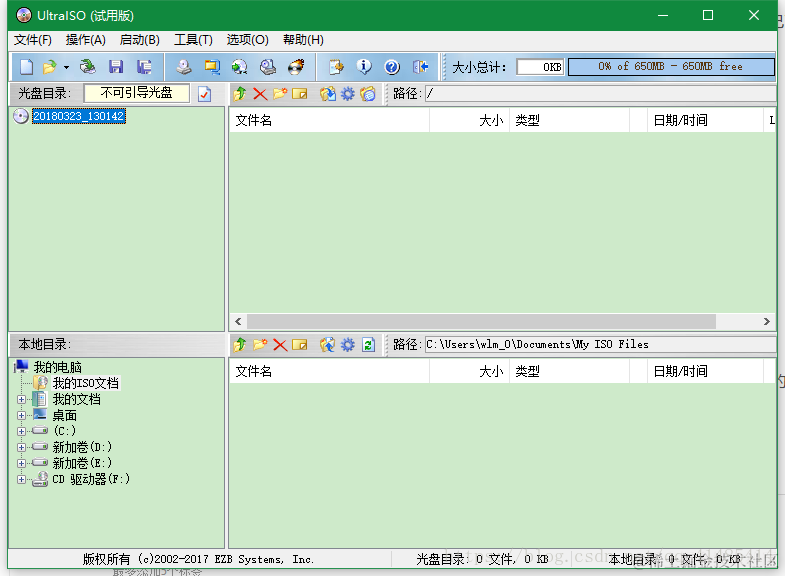Open the 选项(O) menu
Screen dimensions: 785x576
[x=247, y=40]
